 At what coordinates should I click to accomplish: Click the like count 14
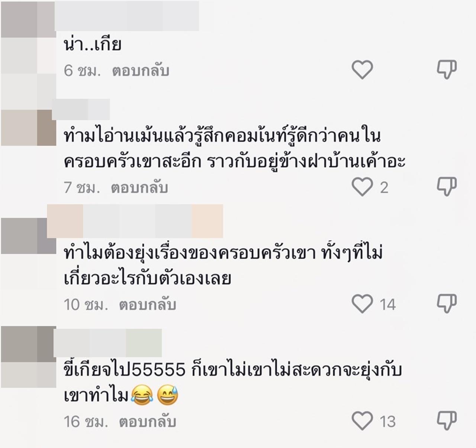[388, 305]
